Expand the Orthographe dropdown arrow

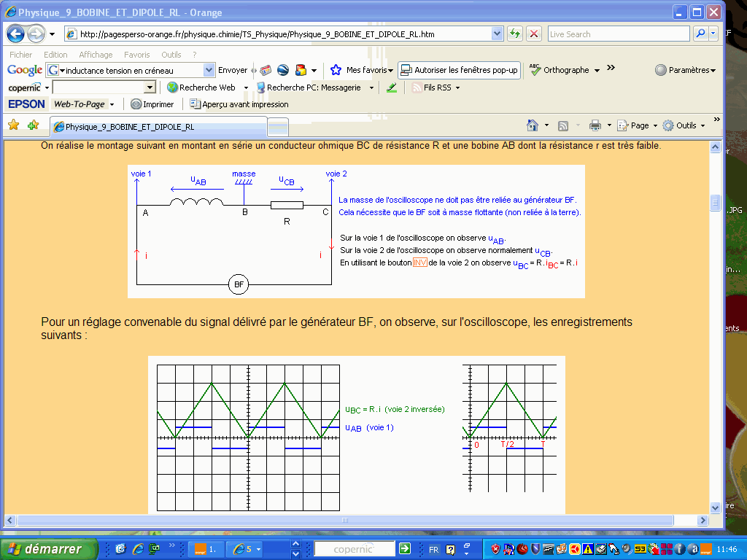pos(597,71)
